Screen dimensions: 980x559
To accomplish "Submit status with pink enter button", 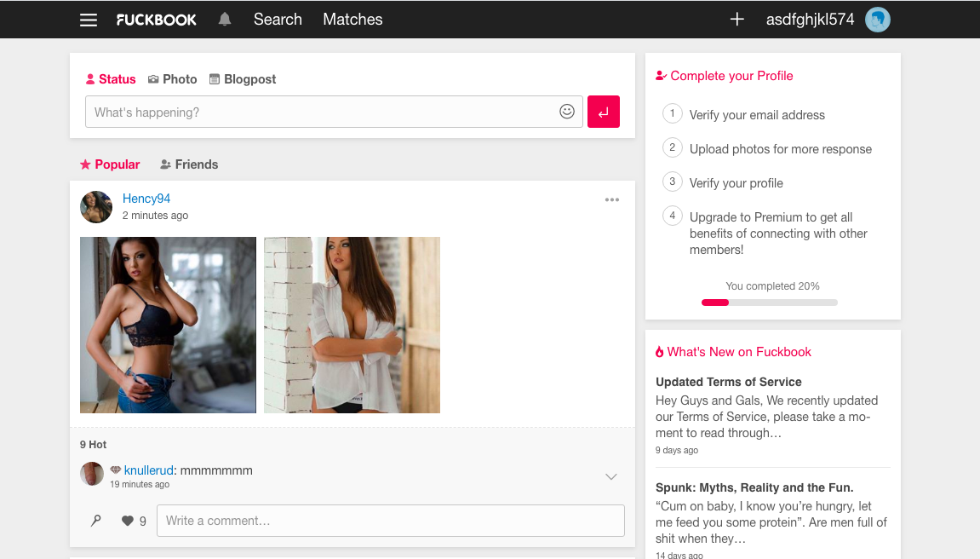I will click(x=604, y=112).
